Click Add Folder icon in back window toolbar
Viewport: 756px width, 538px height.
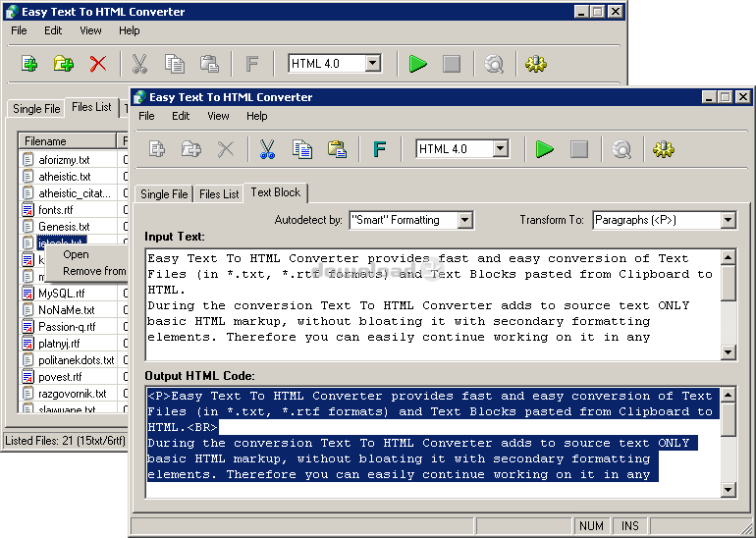coord(64,64)
